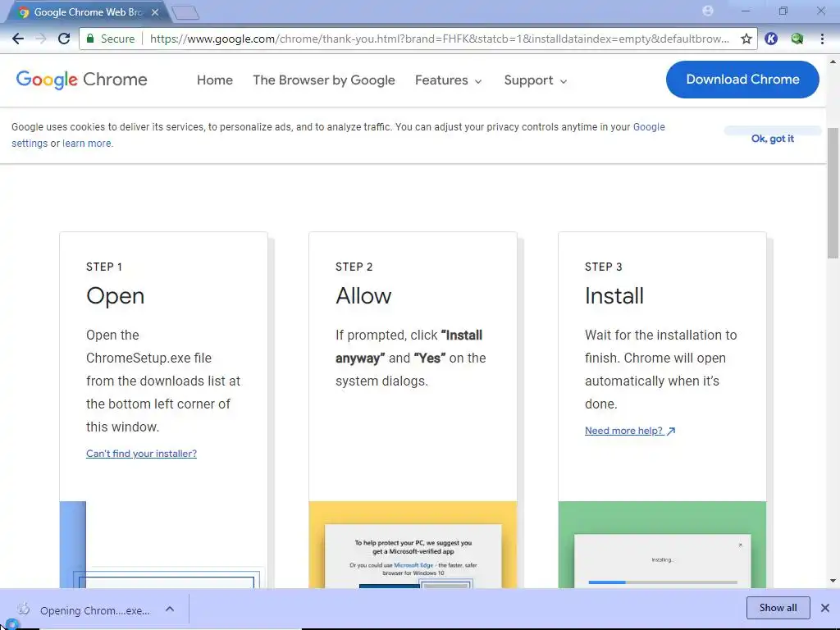The image size is (840, 630).
Task: Open the ChromeSetup file icon in downloads bar
Action: point(23,609)
